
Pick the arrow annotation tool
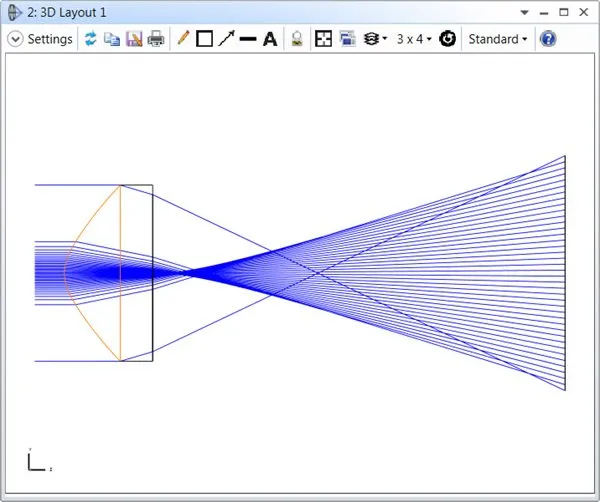[226, 39]
